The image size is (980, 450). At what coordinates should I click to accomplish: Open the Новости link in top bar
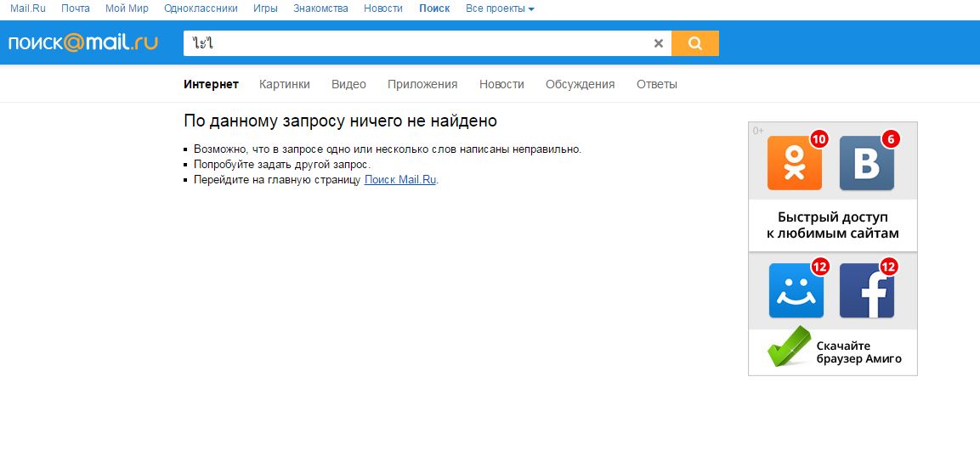click(383, 8)
